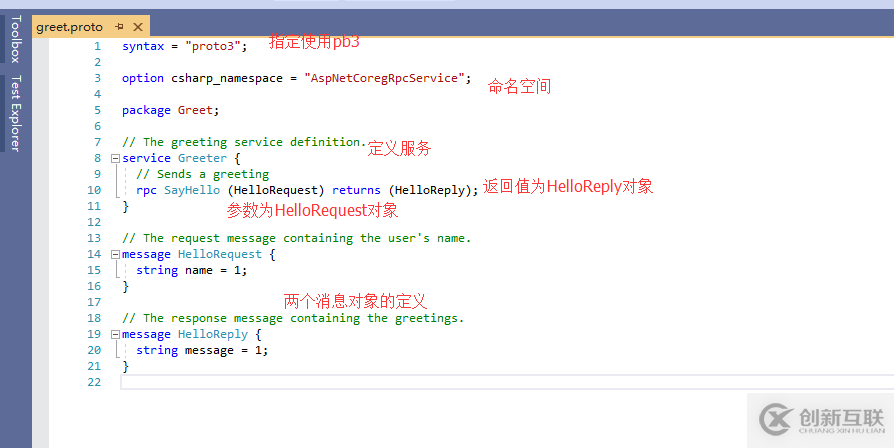The width and height of the screenshot is (894, 448).
Task: Click line number 10 in the gutter
Action: (94, 190)
